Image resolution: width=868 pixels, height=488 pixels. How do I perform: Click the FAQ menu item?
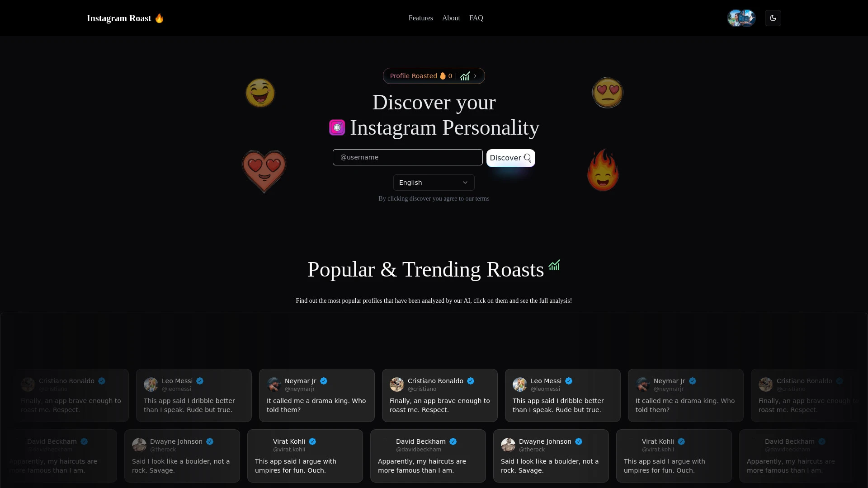[476, 18]
